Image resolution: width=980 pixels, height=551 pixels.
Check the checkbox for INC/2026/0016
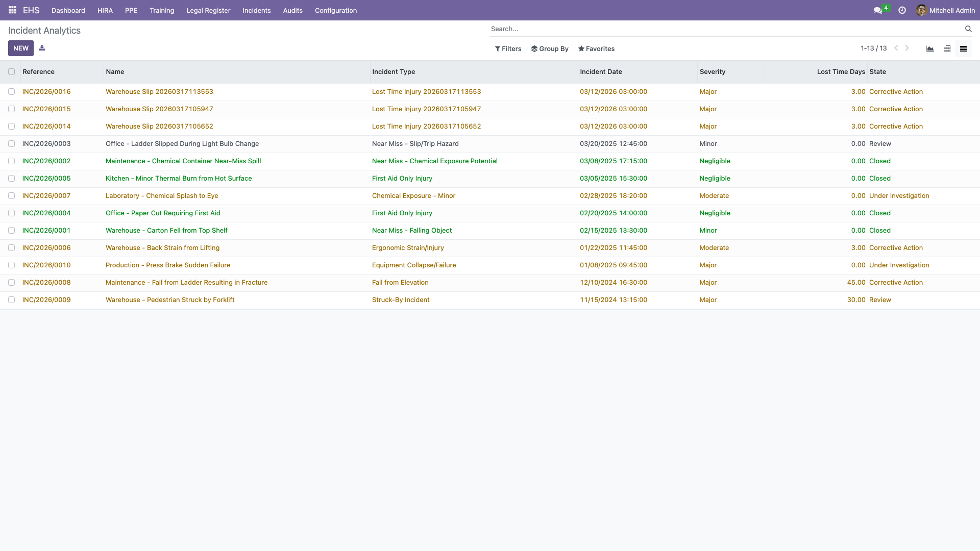pos(12,91)
